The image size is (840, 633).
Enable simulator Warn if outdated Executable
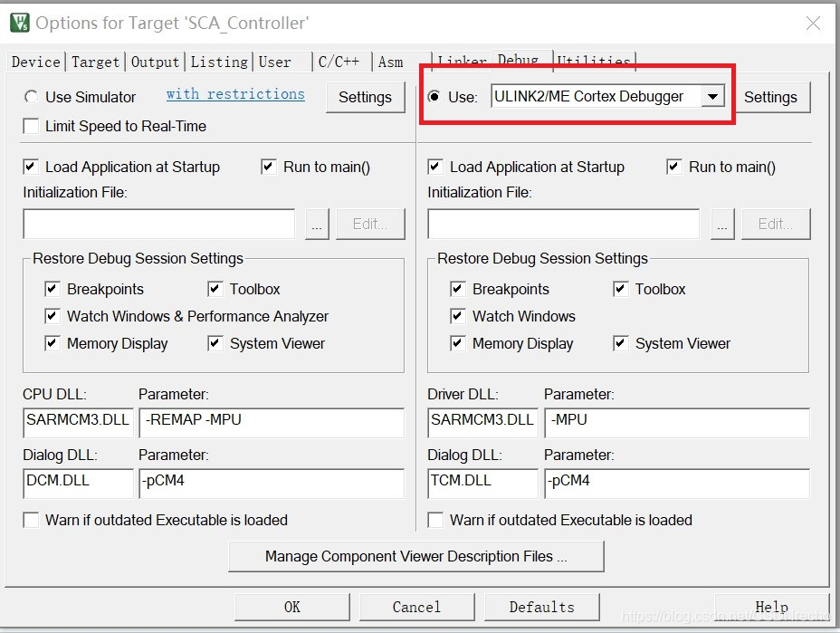[x=31, y=520]
